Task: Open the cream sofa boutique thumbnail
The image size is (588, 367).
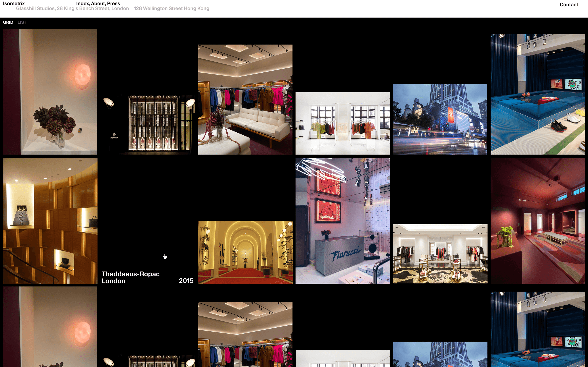Action: pos(245,100)
